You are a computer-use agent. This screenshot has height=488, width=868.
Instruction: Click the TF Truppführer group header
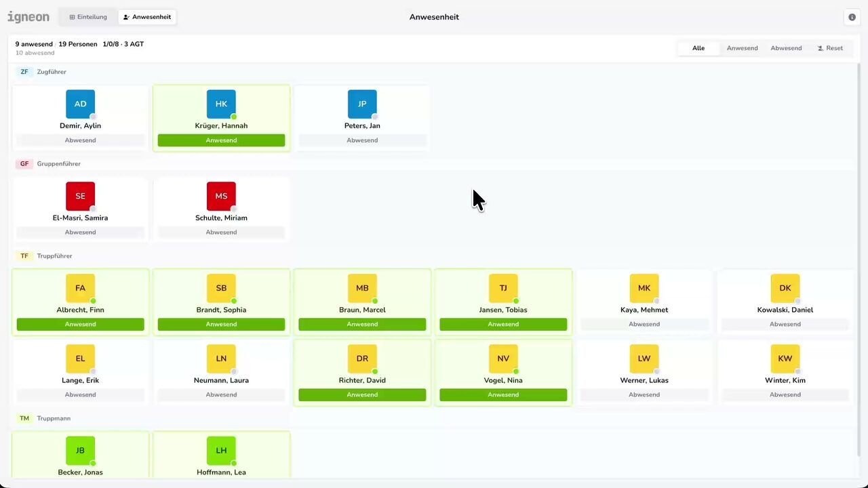[45, 256]
